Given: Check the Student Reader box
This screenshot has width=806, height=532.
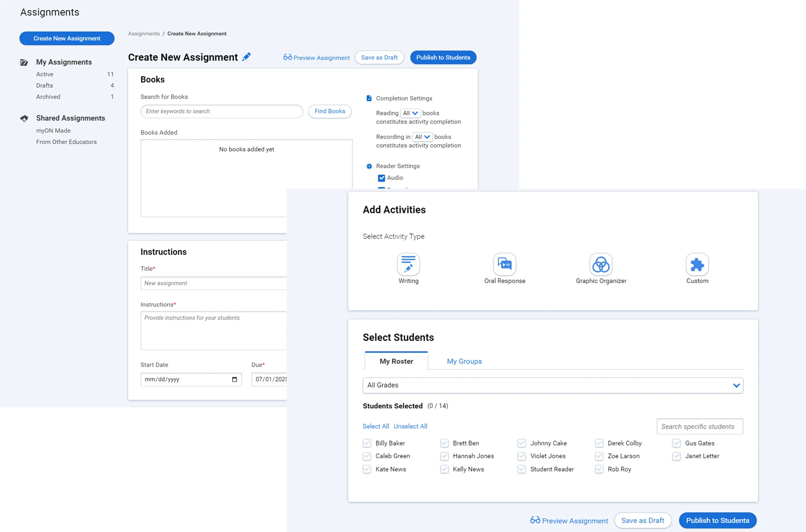Looking at the screenshot, I should [521, 469].
